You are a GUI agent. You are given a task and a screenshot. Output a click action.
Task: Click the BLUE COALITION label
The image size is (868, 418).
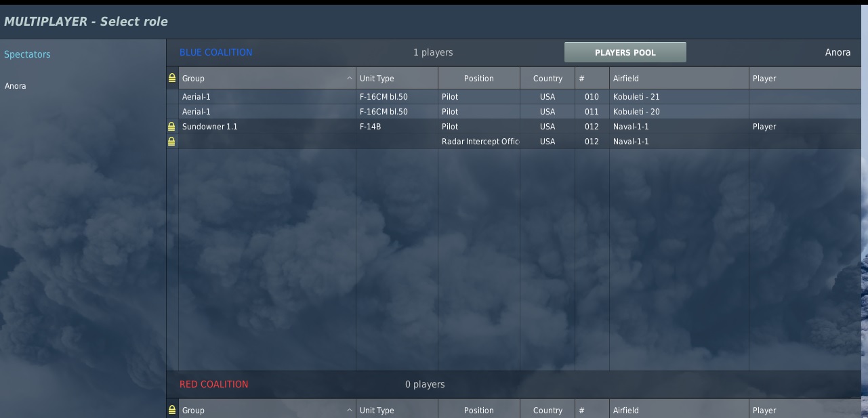(215, 52)
